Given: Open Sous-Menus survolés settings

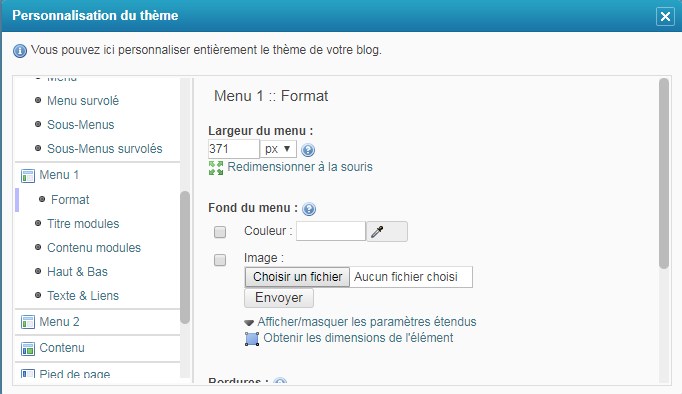Looking at the screenshot, I should (x=104, y=149).
